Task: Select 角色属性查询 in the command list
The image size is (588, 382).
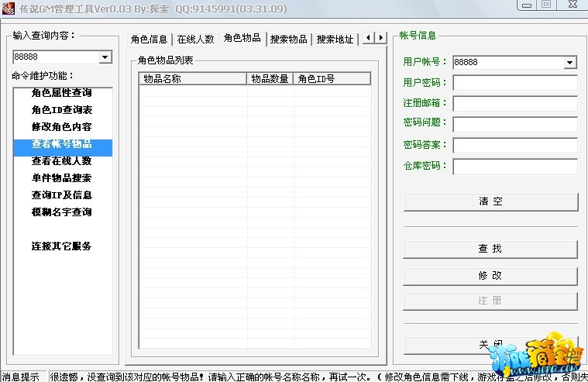Action: pyautogui.click(x=61, y=93)
